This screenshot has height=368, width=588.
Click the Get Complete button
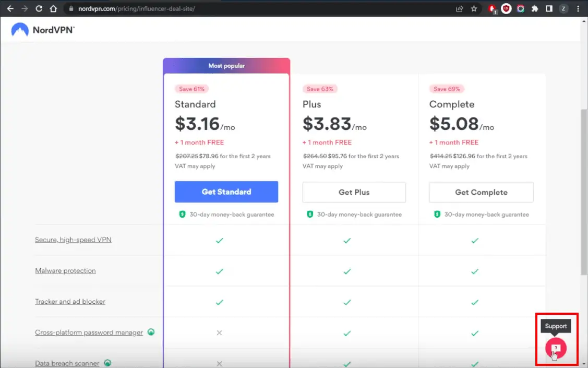(x=481, y=192)
